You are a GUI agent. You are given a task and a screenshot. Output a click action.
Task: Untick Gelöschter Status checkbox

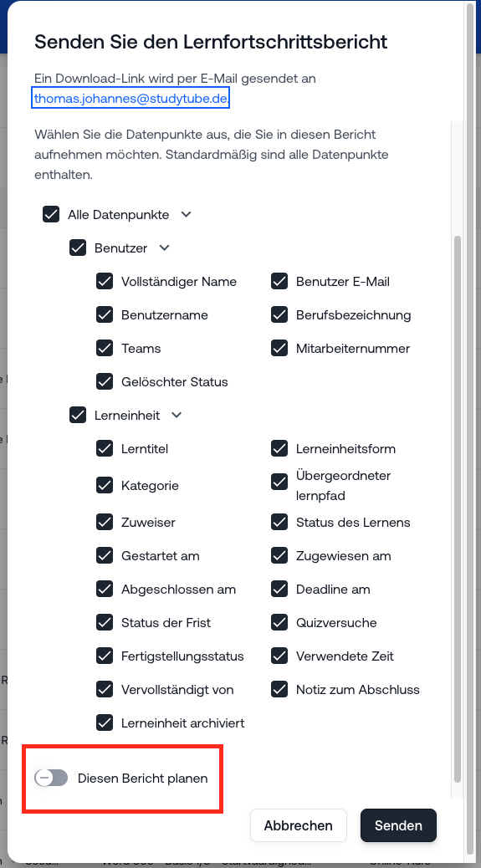pos(105,381)
